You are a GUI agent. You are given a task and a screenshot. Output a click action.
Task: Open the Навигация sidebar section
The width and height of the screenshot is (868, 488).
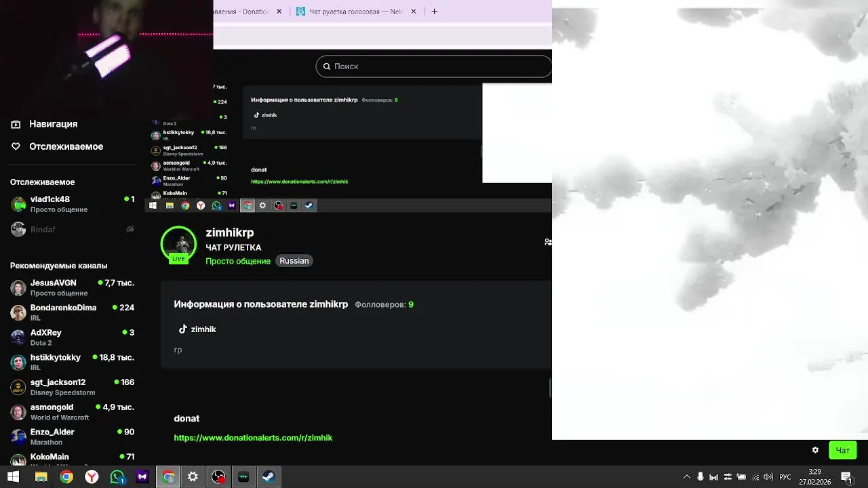(x=53, y=124)
